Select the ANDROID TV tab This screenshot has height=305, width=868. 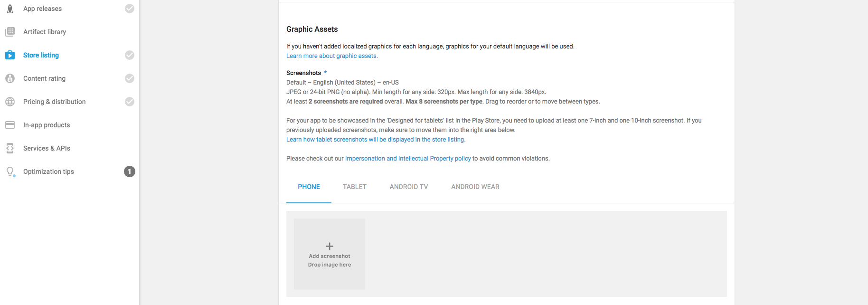pos(409,187)
